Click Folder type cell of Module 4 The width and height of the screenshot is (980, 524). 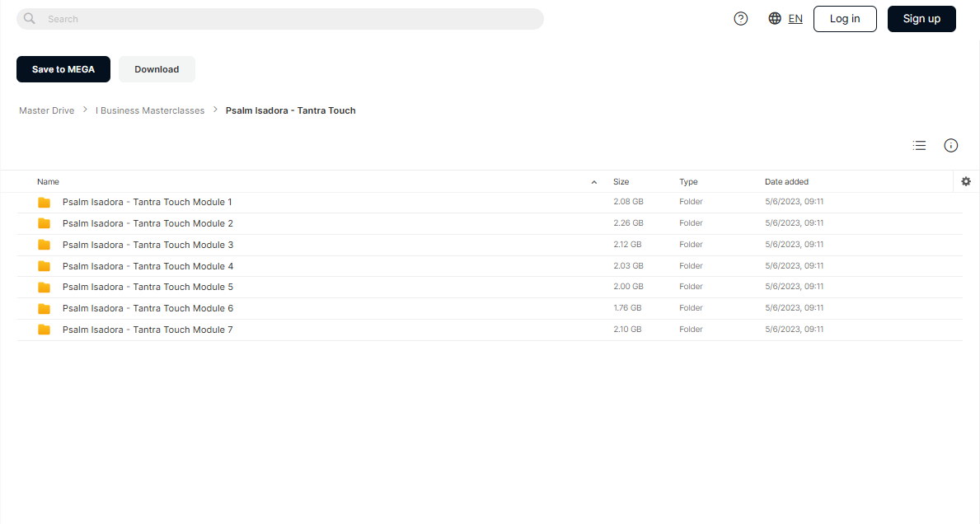coord(691,265)
